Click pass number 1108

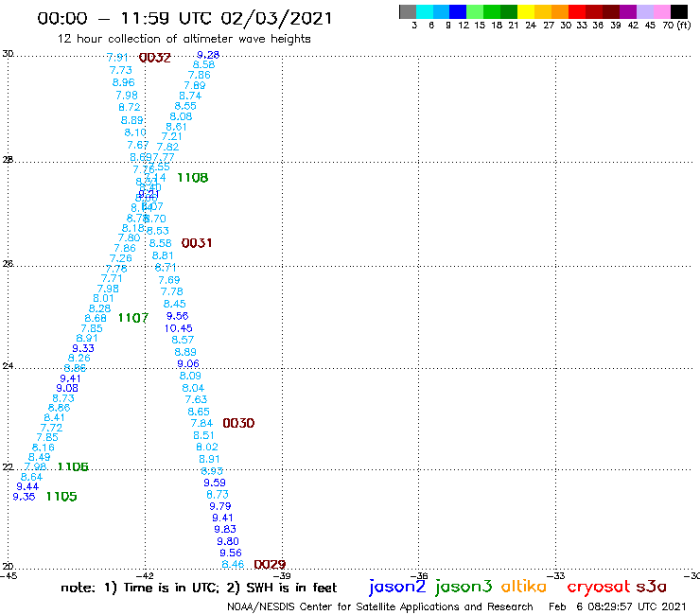coord(192,178)
